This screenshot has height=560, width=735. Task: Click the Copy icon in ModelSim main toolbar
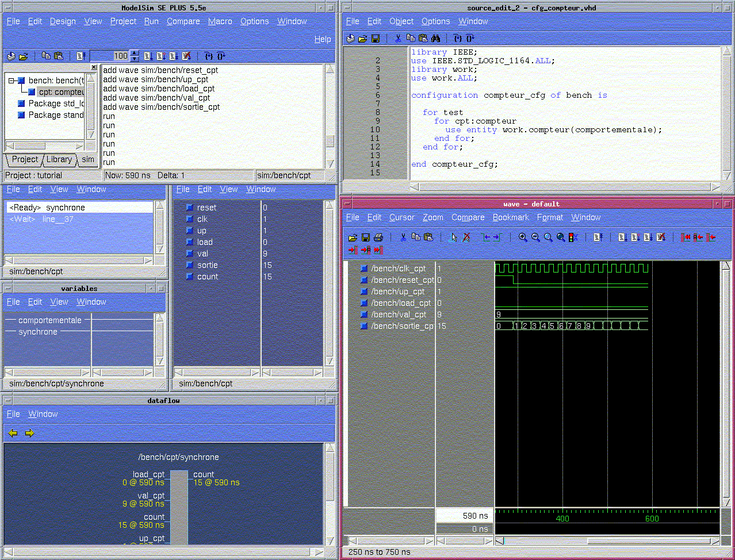tap(46, 56)
